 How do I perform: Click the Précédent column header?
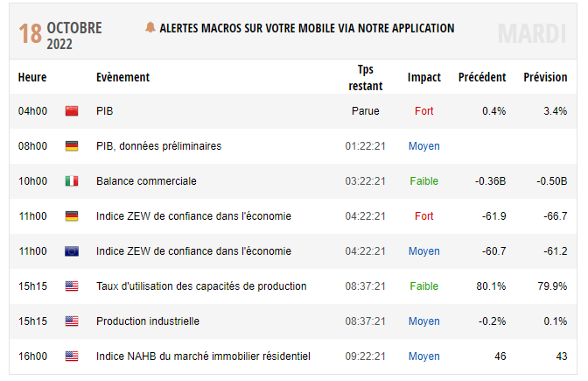pyautogui.click(x=482, y=77)
